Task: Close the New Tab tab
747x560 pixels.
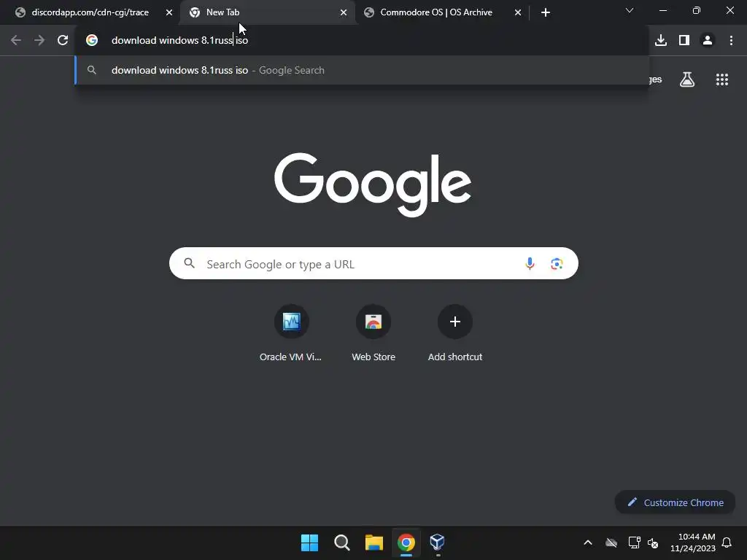Action: click(x=344, y=12)
